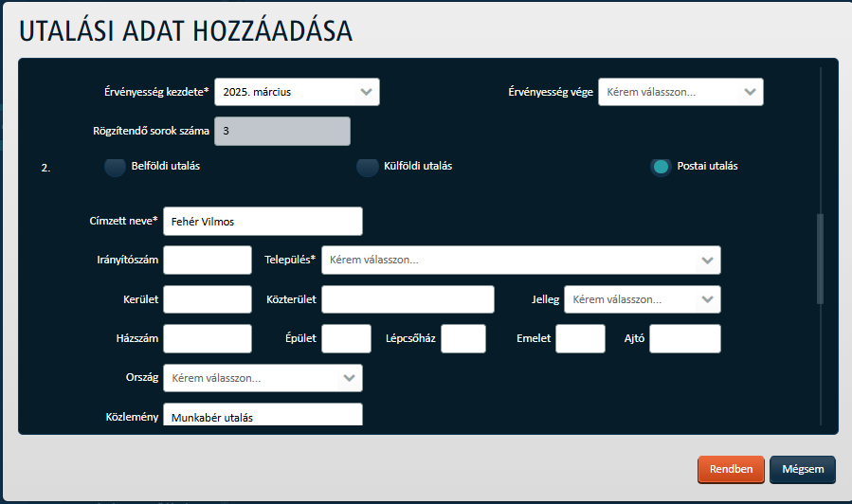852x504 pixels.
Task: Focus the Címzett neve input field
Action: [x=263, y=221]
